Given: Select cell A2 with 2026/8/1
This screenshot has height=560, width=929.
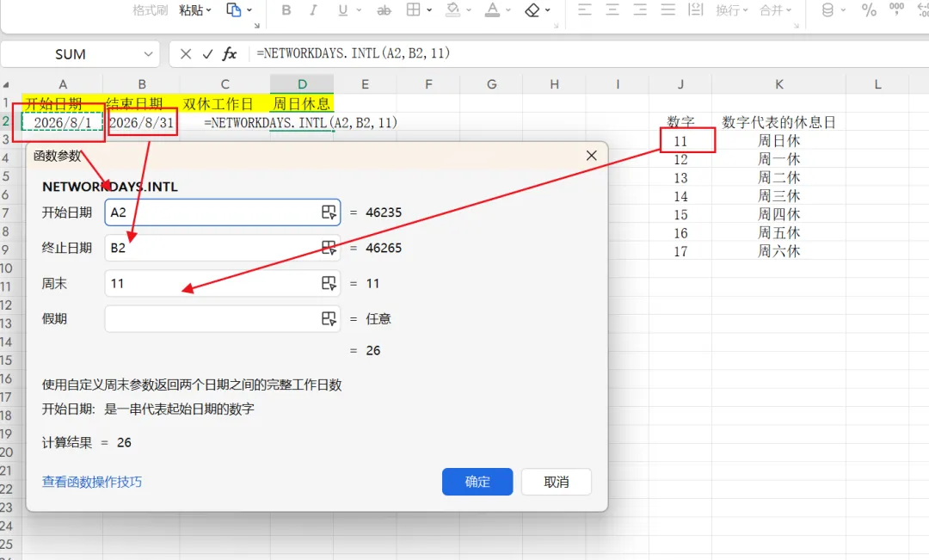Looking at the screenshot, I should [x=62, y=123].
